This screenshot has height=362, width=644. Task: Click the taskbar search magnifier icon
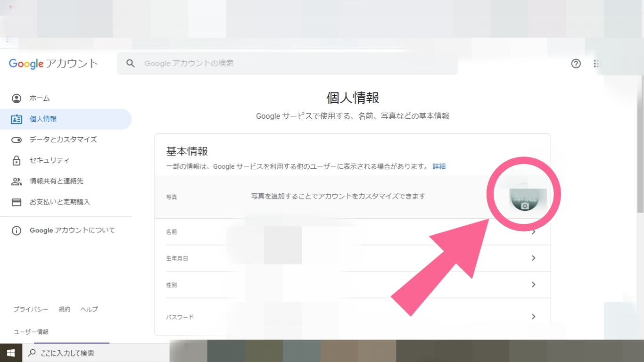(32, 353)
